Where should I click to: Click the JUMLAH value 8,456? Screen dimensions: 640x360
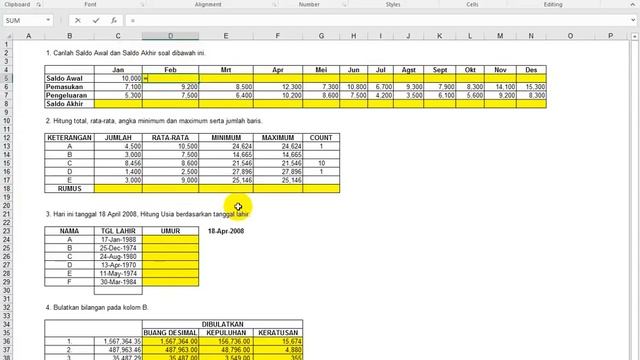118,163
